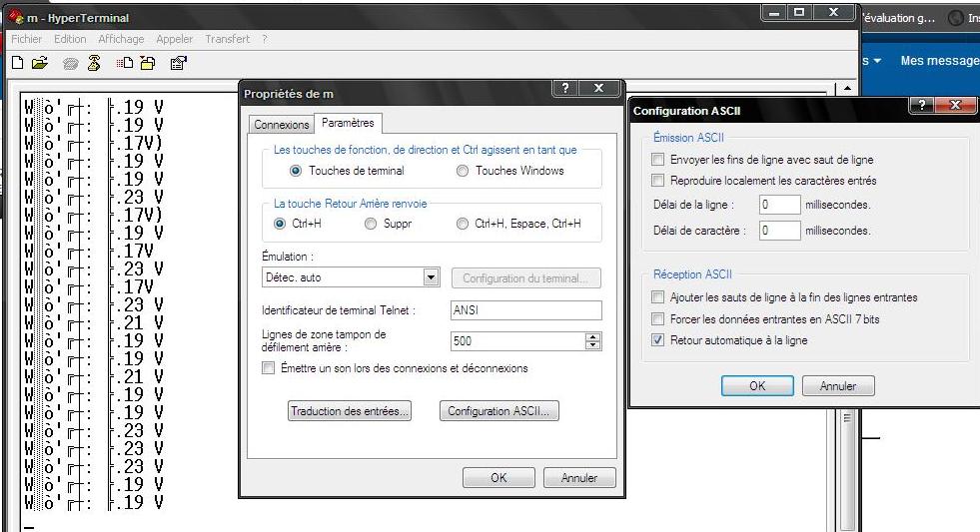The width and height of the screenshot is (980, 532).
Task: Click the terminal vertical scrollbar thumb
Action: (847, 418)
